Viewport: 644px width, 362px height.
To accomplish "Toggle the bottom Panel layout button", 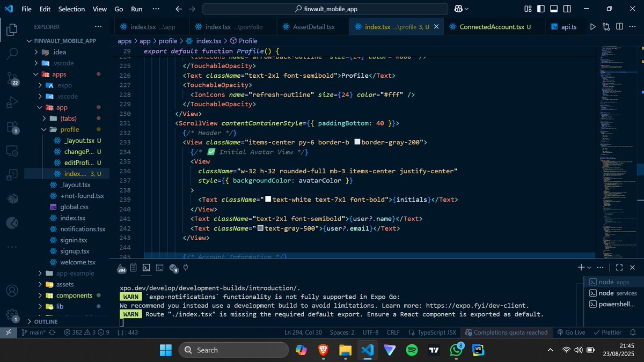I will pyautogui.click(x=554, y=9).
